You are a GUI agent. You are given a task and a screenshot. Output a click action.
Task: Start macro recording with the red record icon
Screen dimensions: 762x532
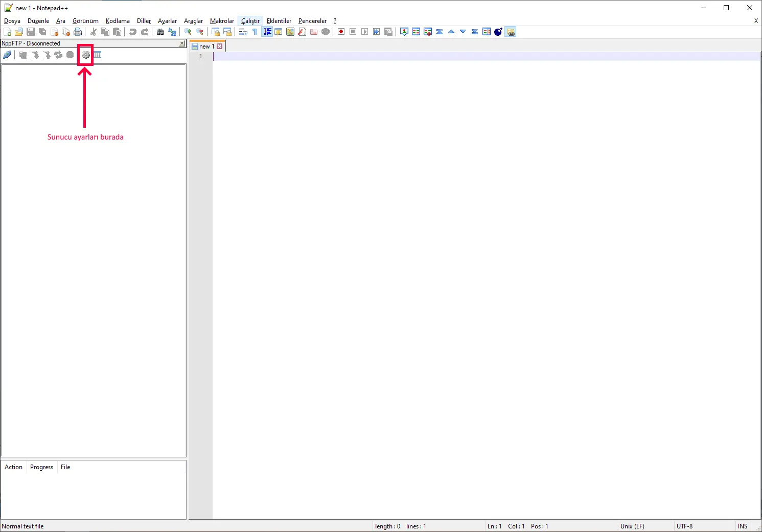[x=341, y=31]
